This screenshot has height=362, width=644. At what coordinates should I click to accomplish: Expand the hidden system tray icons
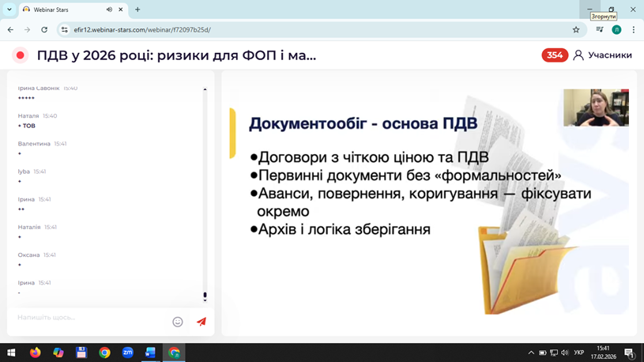531,353
